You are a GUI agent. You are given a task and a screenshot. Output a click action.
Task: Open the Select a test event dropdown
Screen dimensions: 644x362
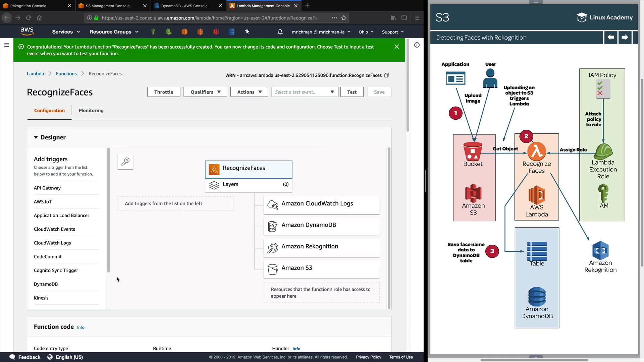(305, 92)
